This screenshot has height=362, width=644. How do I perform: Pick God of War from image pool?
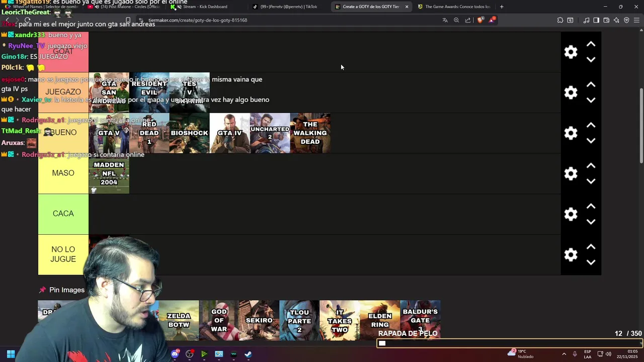219,320
